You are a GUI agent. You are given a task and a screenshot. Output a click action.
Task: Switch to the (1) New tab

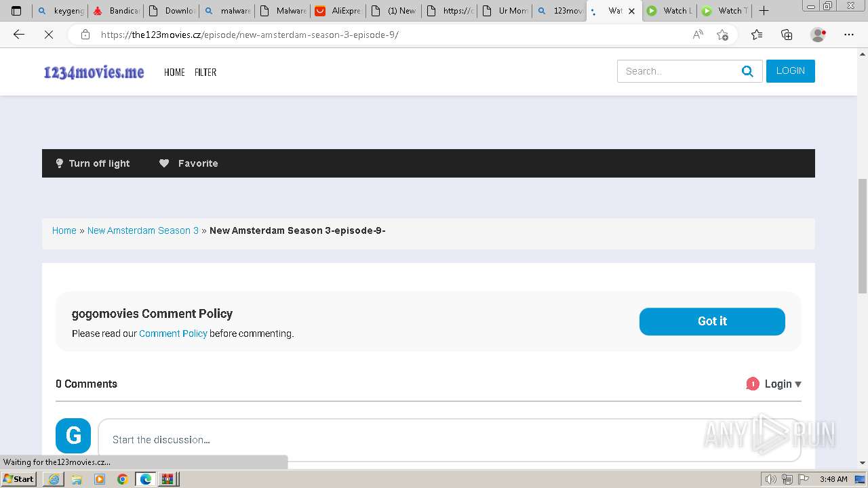[394, 11]
